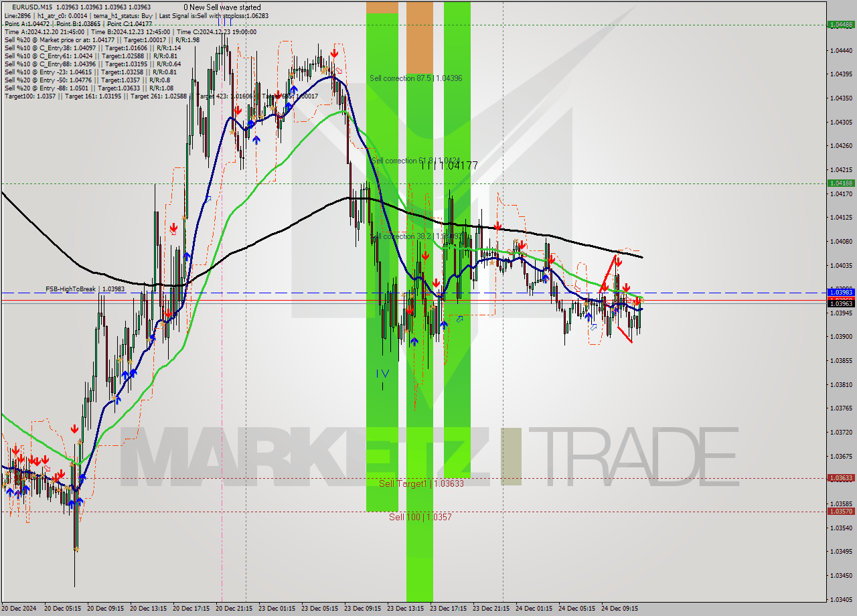The width and height of the screenshot is (857, 616).
Task: Click the '23 Dec 05:15' time label
Action: click(x=319, y=609)
